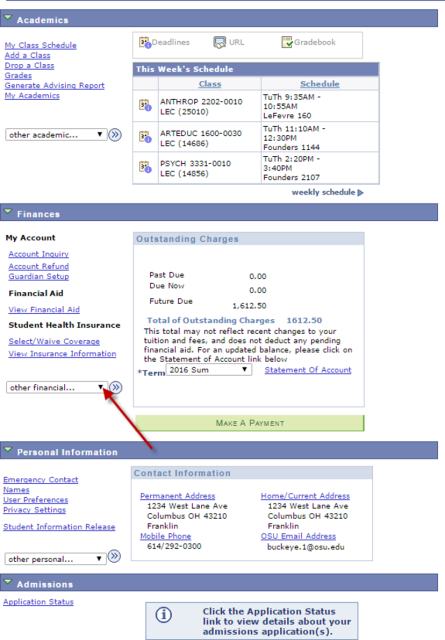Click OSU Email Address link
The height and width of the screenshot is (640, 445).
click(298, 536)
